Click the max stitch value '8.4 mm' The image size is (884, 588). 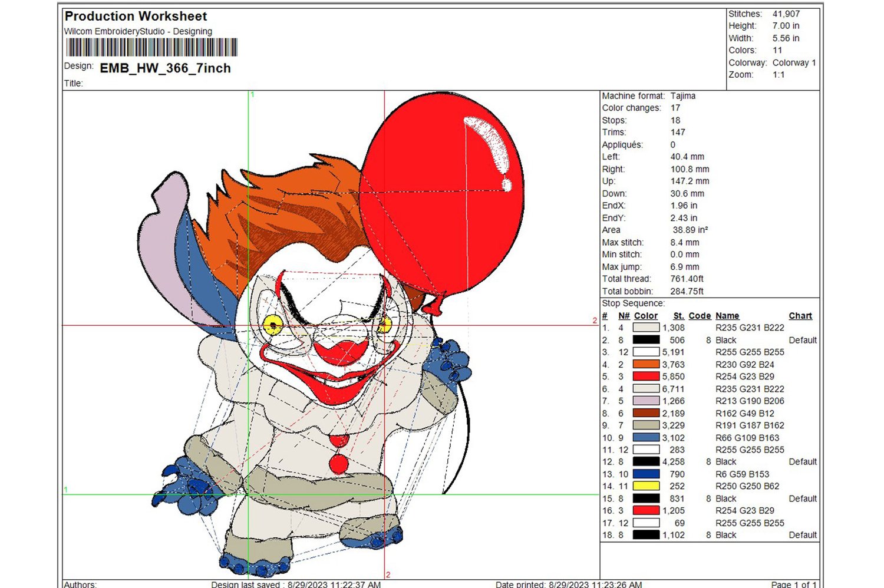coord(685,242)
